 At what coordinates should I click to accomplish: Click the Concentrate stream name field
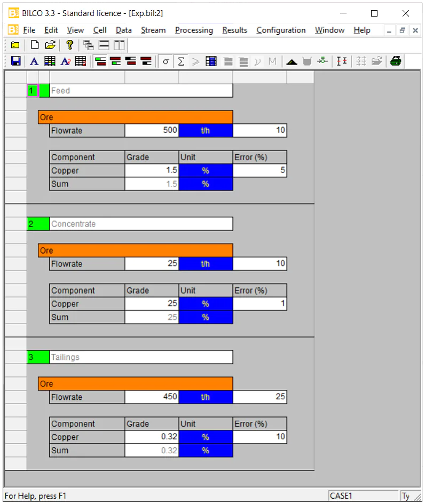click(x=141, y=224)
